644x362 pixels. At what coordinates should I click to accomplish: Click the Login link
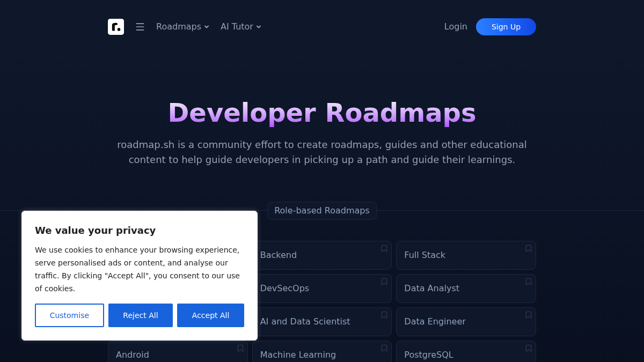point(456,27)
